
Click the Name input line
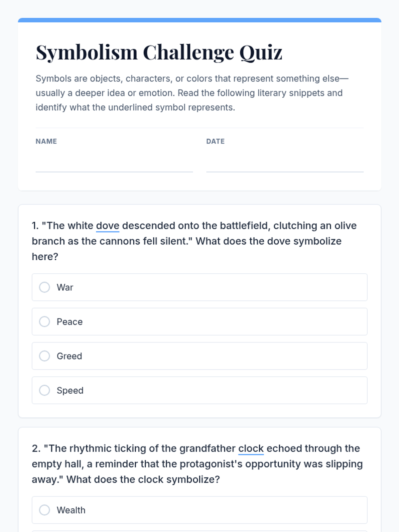pyautogui.click(x=114, y=164)
